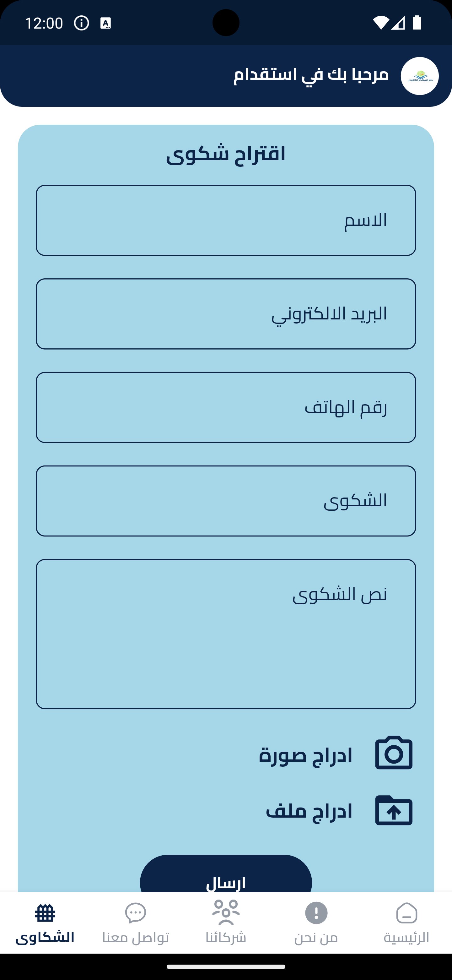
Task: Tap the الرئيسية home icon
Action: pos(406,913)
